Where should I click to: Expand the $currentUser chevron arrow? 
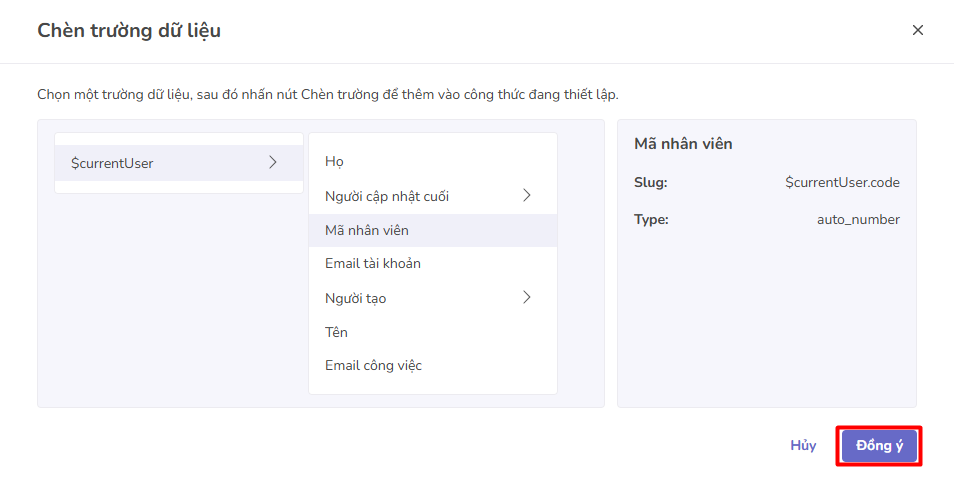[x=273, y=162]
